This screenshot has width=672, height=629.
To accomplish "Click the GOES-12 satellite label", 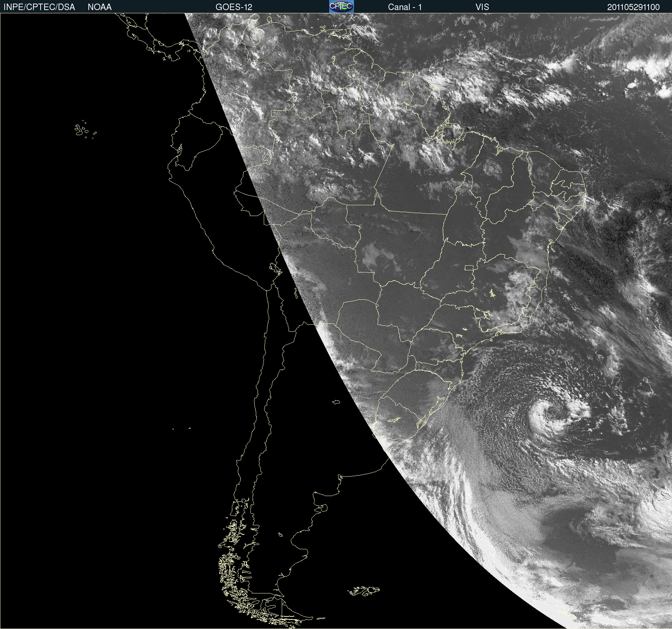I will point(234,7).
